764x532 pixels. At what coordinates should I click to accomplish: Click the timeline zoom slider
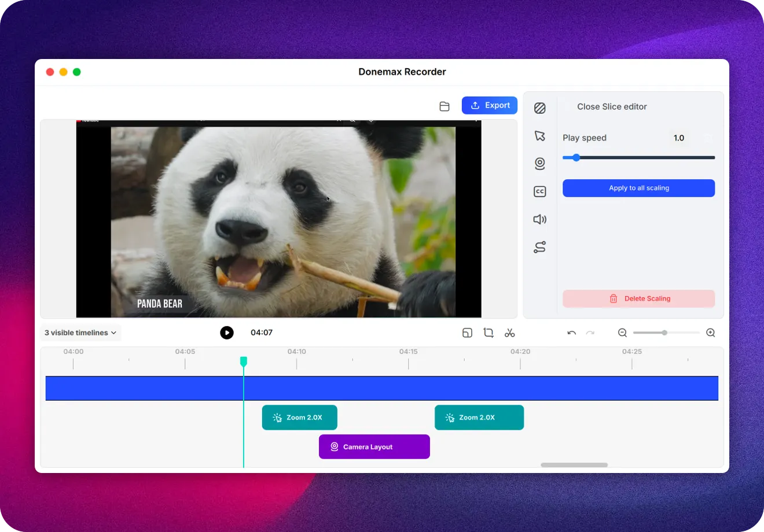point(666,332)
